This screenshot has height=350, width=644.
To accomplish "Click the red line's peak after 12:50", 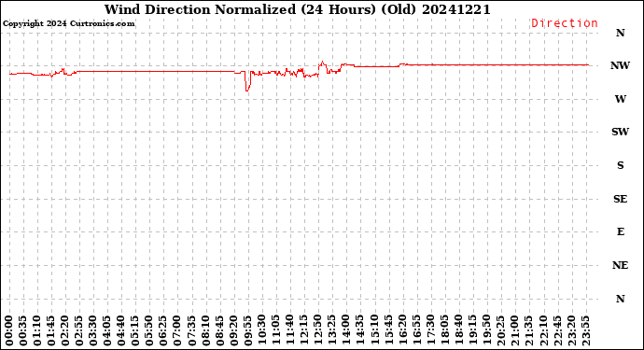I will point(322,62).
